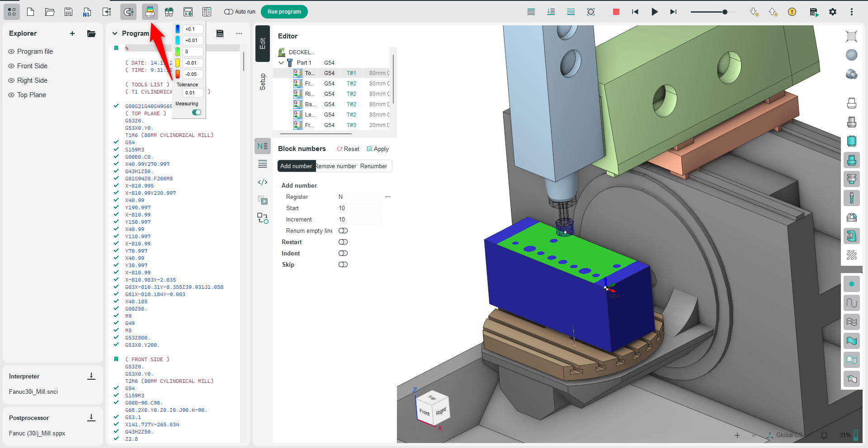Play the machining simulation
This screenshot has height=448, width=868.
[654, 12]
